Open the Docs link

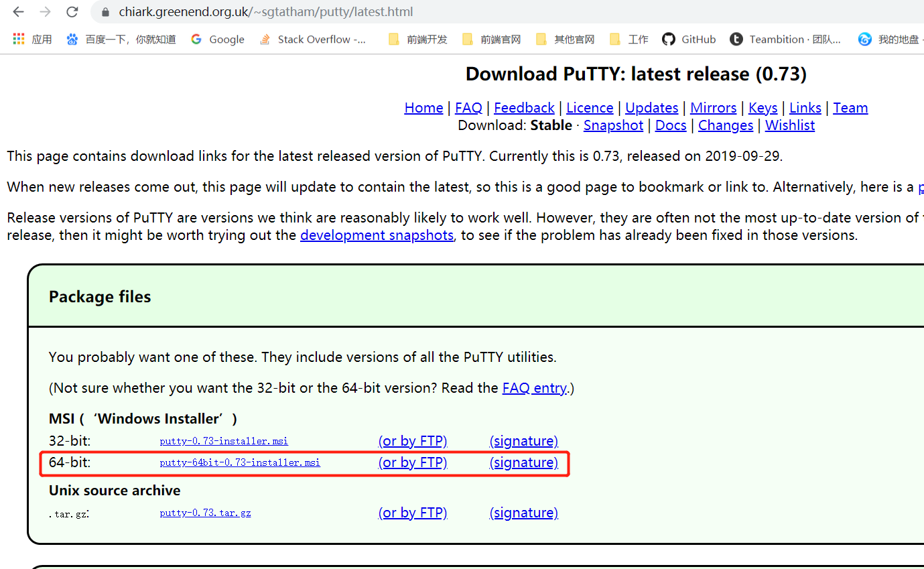[671, 125]
